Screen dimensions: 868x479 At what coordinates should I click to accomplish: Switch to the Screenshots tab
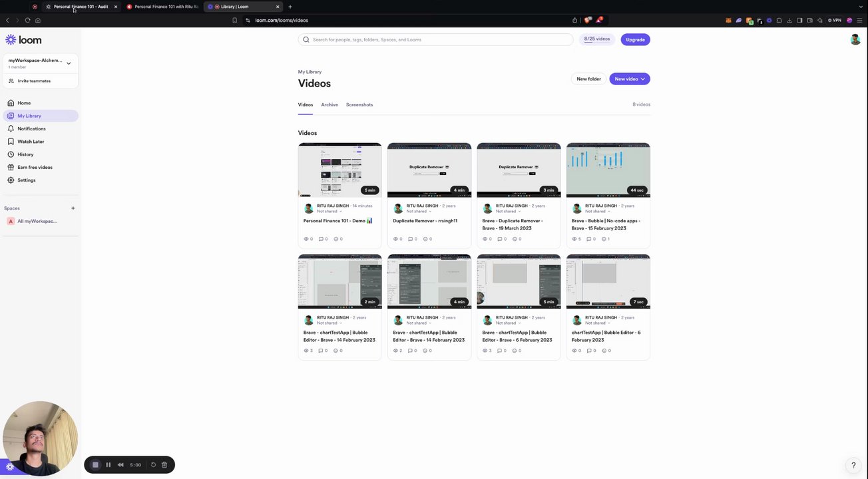359,104
